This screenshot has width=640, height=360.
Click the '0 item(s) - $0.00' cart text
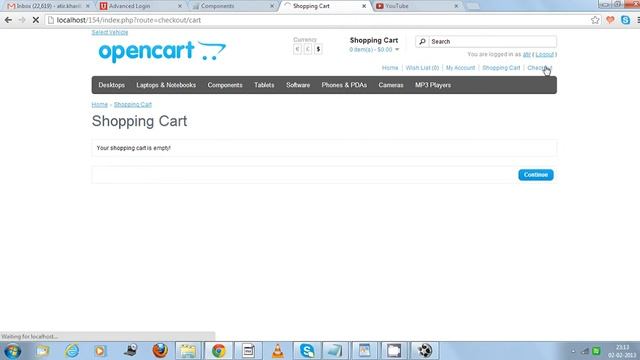click(371, 50)
